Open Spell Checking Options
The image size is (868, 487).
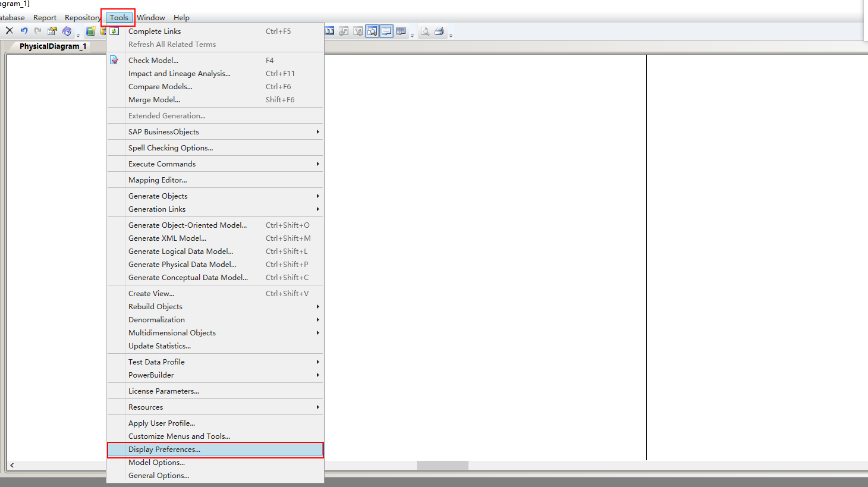click(215, 148)
